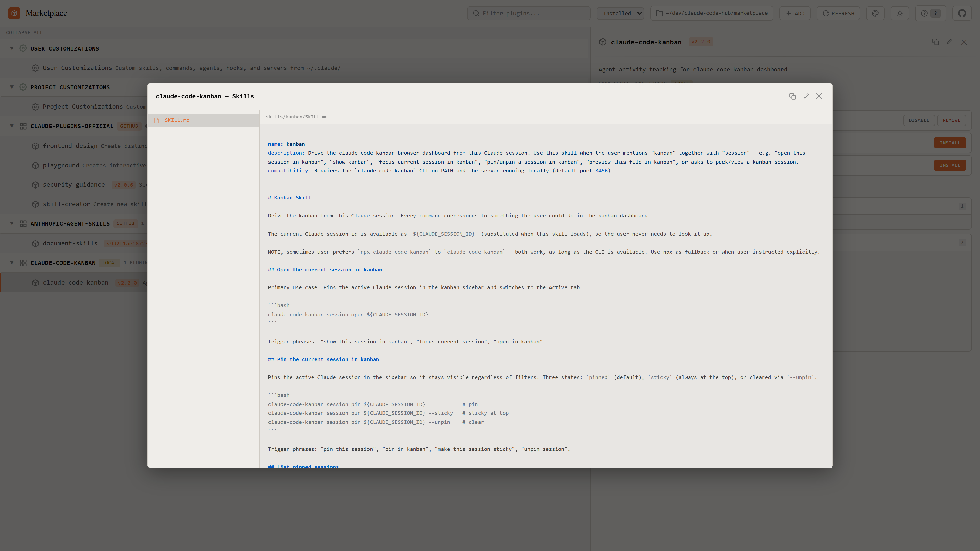Collapse the USER CUSTOMIZATIONS section
The width and height of the screenshot is (980, 551).
pos(12,48)
